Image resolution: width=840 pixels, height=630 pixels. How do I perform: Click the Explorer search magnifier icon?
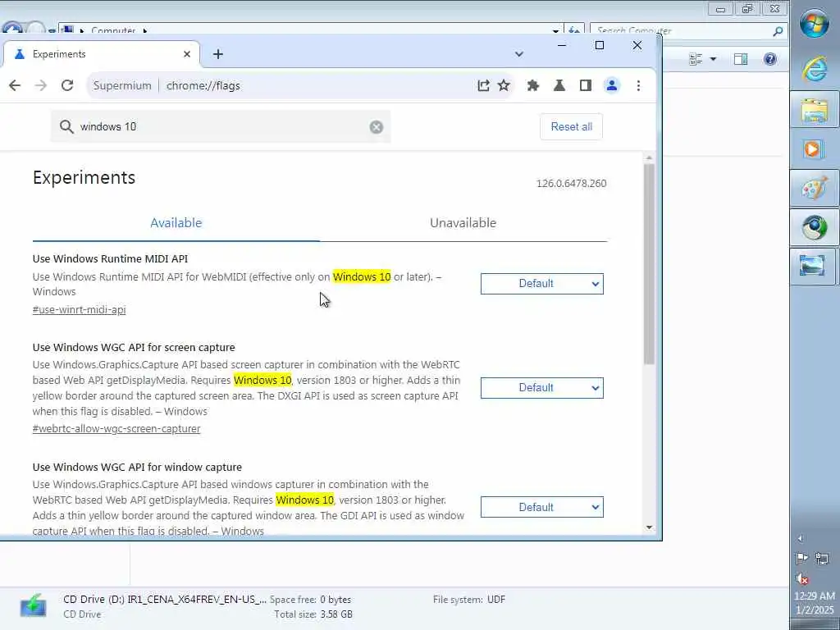[x=778, y=32]
